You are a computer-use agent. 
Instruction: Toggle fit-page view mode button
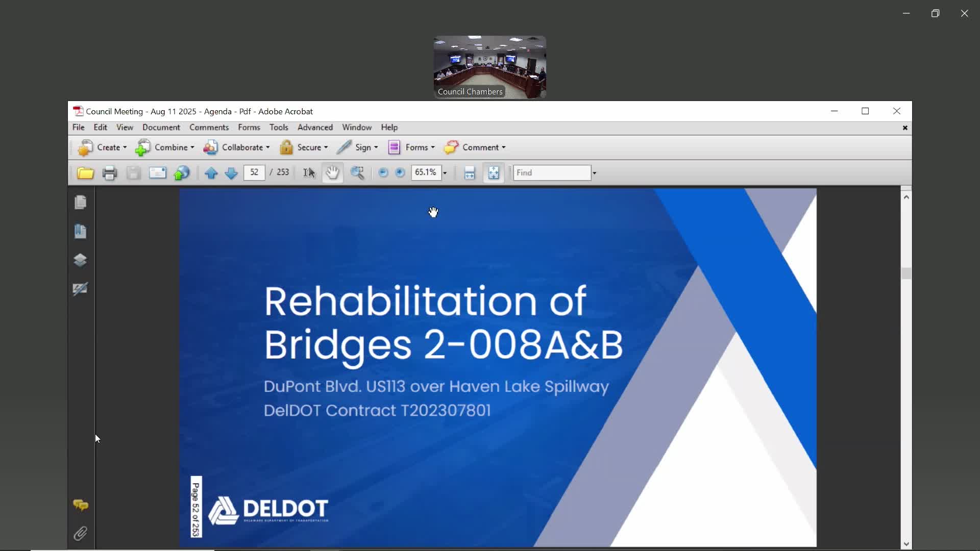(494, 173)
